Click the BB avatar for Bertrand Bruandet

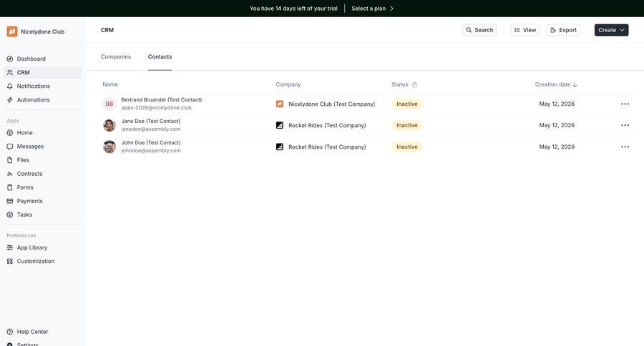[109, 104]
